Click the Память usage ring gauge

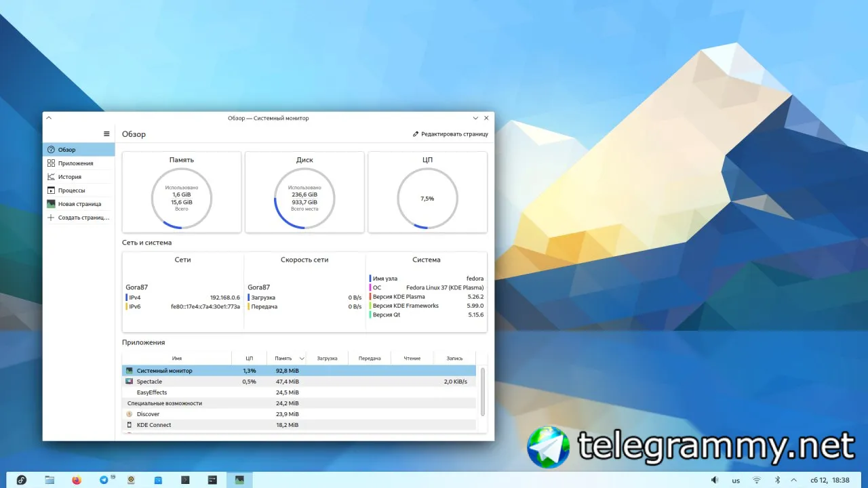[182, 199]
